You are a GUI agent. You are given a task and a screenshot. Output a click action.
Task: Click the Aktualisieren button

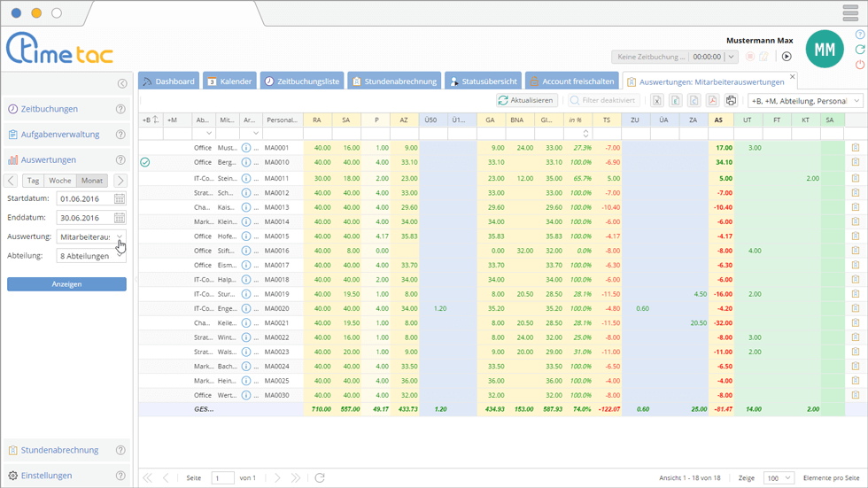(x=526, y=101)
